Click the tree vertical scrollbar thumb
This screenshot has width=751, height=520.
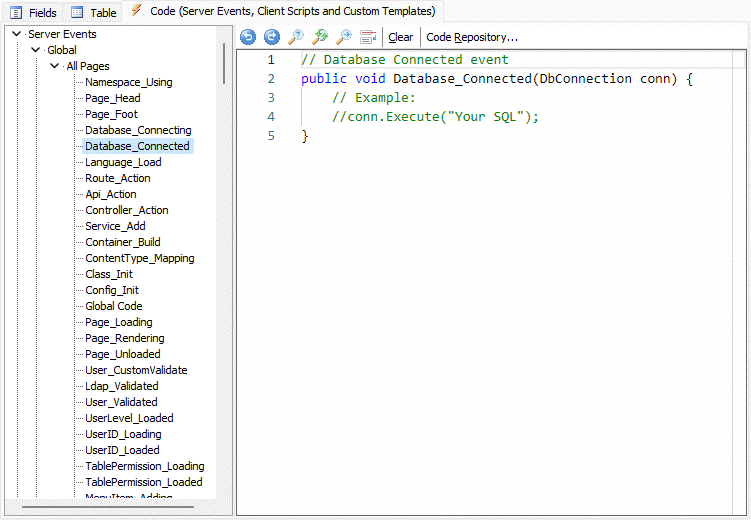(224, 64)
